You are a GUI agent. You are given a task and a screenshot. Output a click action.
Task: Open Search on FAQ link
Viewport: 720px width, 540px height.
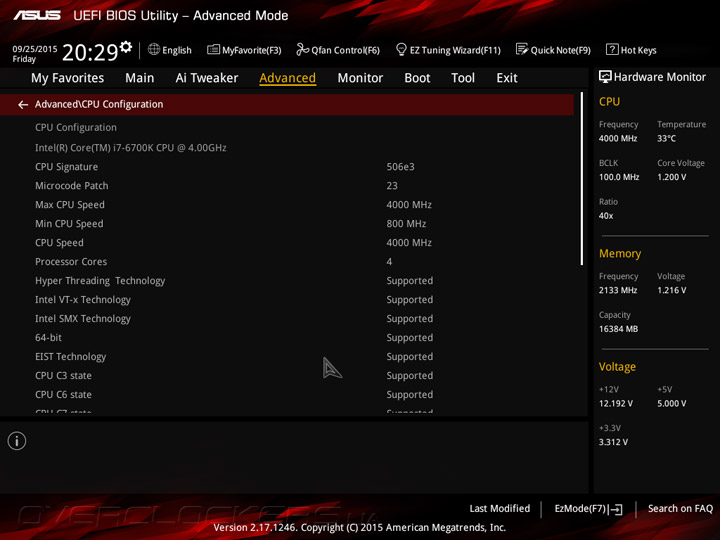[680, 508]
